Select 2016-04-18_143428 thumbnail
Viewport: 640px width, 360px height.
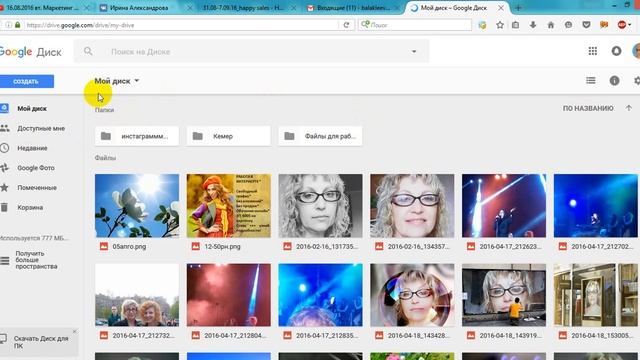click(412, 295)
